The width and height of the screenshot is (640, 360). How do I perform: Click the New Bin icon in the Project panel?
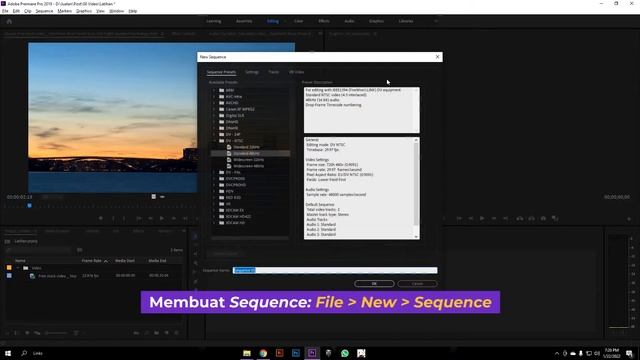pyautogui.click(x=156, y=333)
